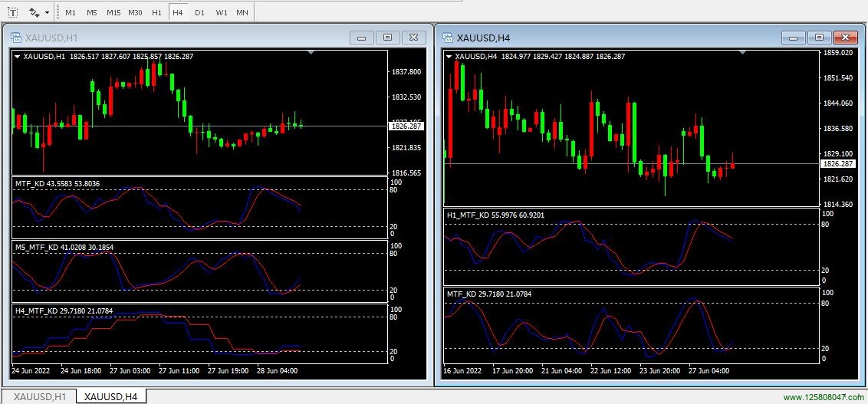This screenshot has width=868, height=404.
Task: Close the XAUUSD,H1 chart window
Action: (x=413, y=38)
